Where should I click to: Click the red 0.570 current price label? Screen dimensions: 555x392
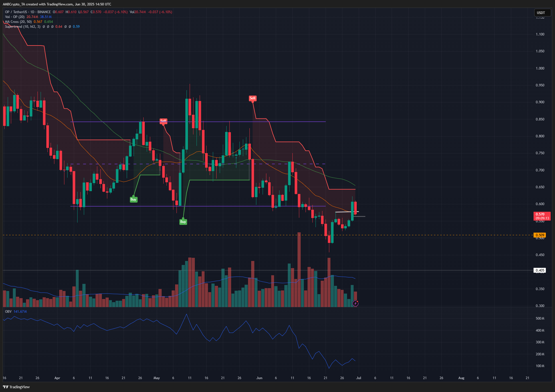pyautogui.click(x=542, y=216)
